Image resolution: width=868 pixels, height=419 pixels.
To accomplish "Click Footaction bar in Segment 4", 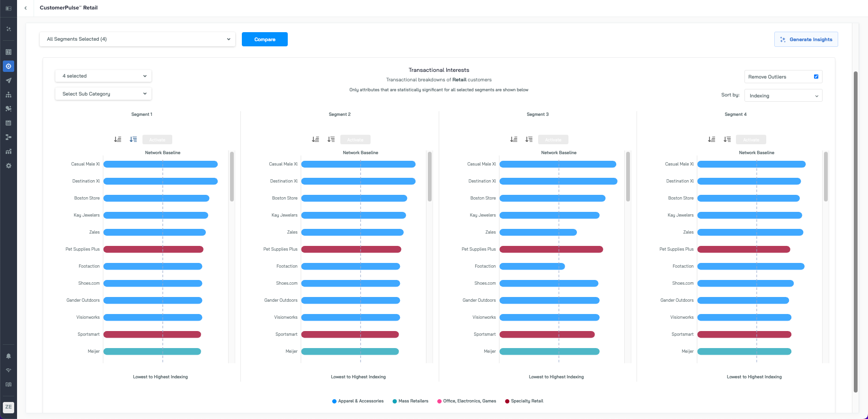I will tap(751, 266).
